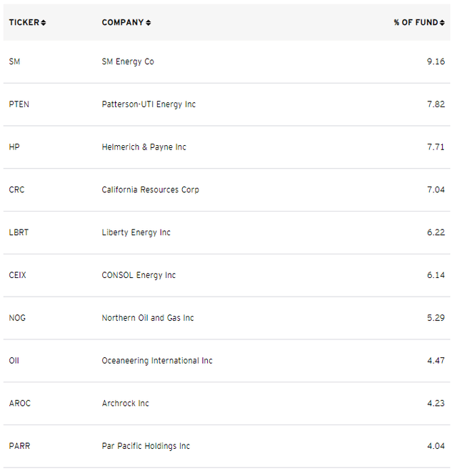The image size is (457, 476).
Task: Select AROC ticker symbol
Action: pos(20,403)
